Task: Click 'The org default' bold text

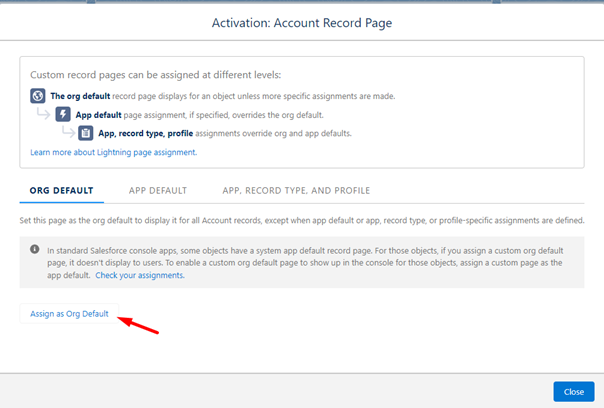Action: [80, 96]
